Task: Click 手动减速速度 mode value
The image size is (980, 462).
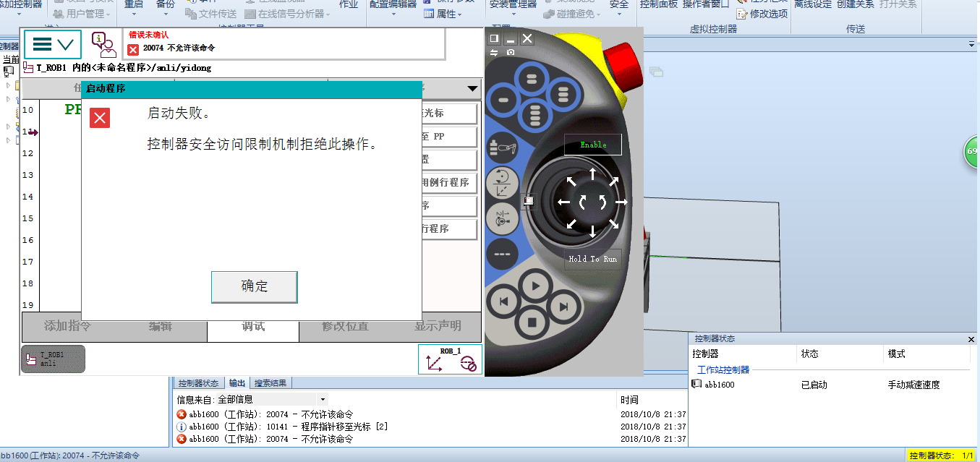Action: tap(913, 385)
